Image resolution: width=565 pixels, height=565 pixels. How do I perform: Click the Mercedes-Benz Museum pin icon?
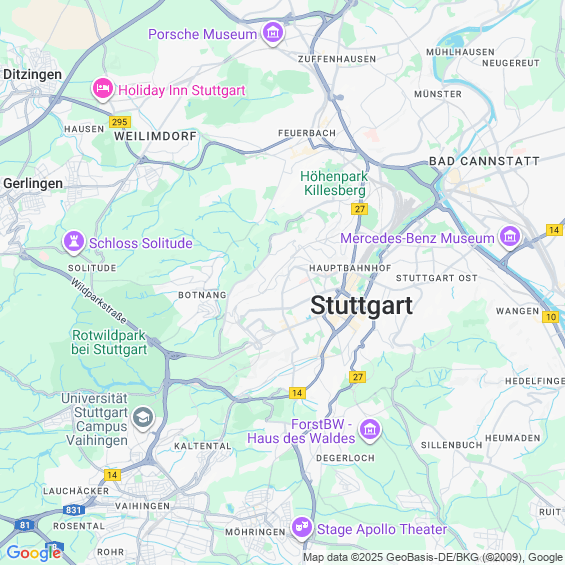[x=510, y=237]
